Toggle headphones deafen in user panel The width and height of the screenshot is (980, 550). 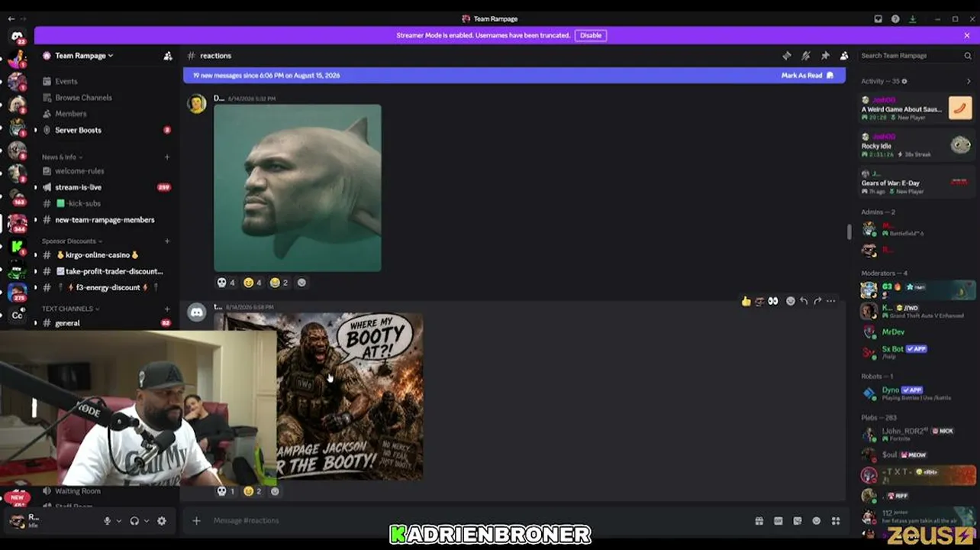[134, 521]
